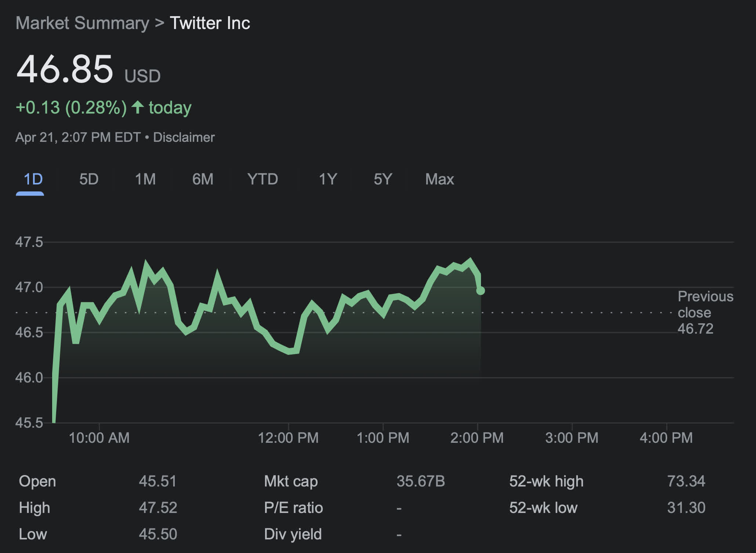The height and width of the screenshot is (553, 756).
Task: Click the 46.5 y-axis label
Action: pyautogui.click(x=29, y=333)
